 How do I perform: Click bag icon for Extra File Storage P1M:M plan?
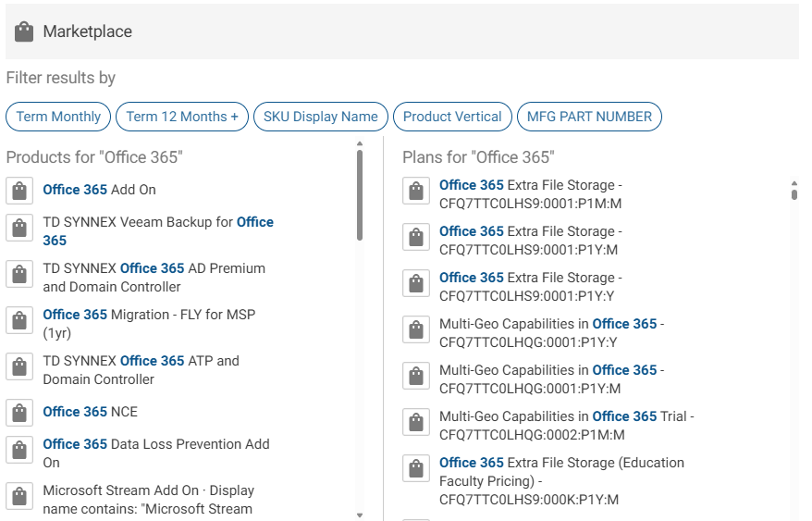click(416, 191)
